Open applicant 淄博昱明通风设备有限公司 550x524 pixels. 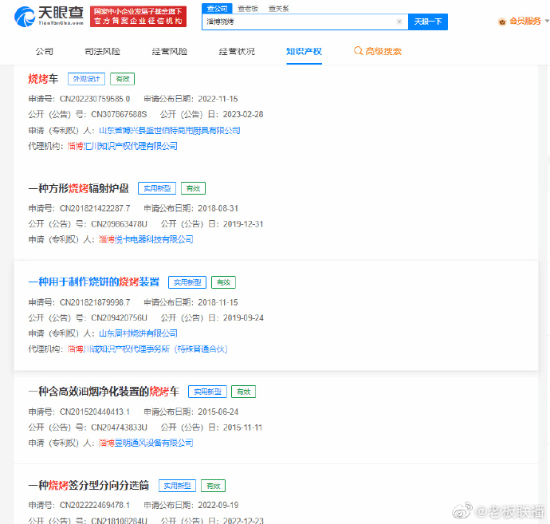(146, 443)
